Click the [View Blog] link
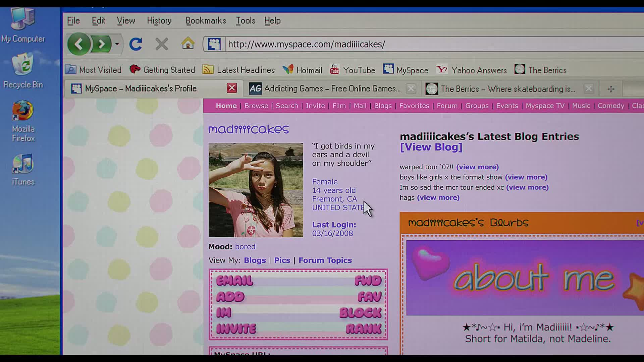This screenshot has height=362, width=644. tap(431, 147)
